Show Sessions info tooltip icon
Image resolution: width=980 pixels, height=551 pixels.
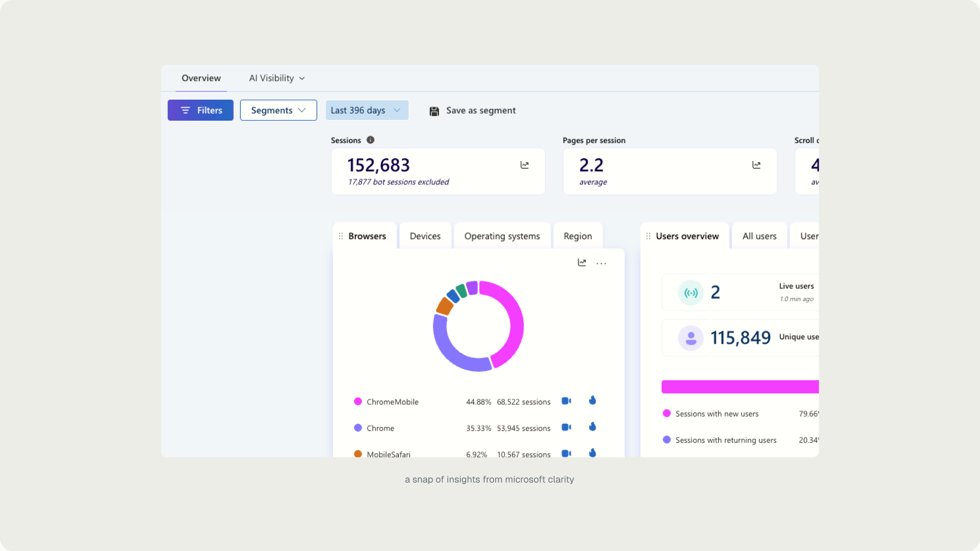coord(370,140)
